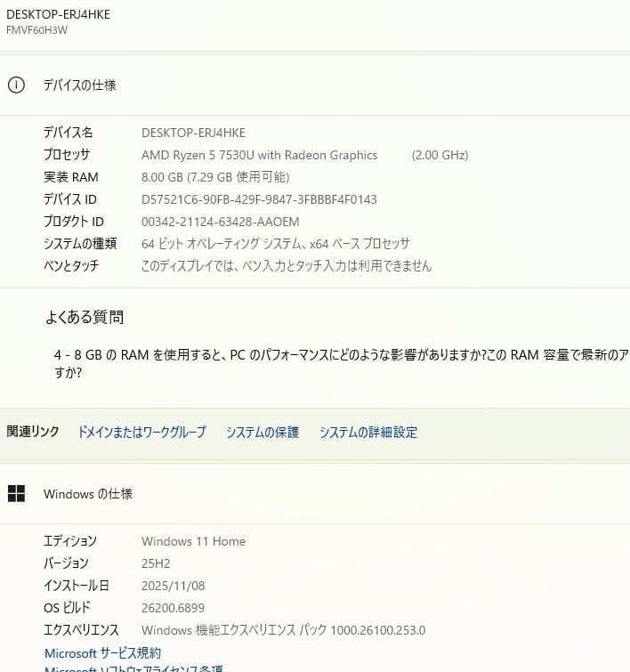Click the バージョン label
The width and height of the screenshot is (630, 672).
(x=66, y=563)
